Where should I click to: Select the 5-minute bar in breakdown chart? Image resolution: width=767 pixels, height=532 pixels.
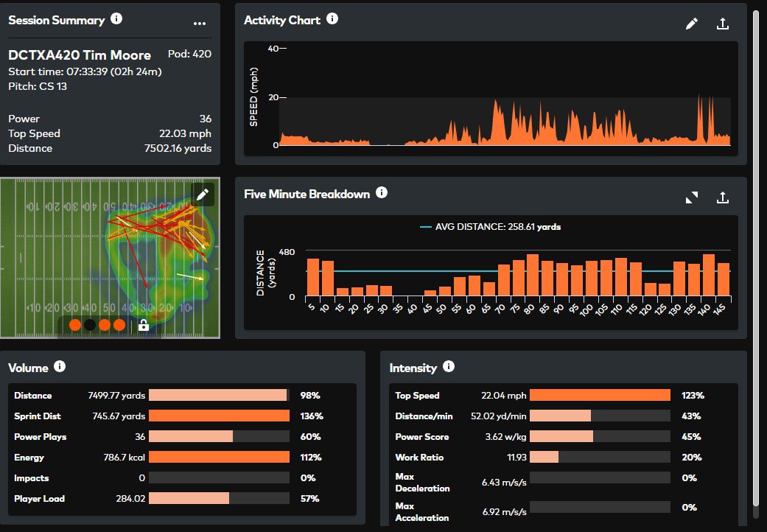(313, 277)
